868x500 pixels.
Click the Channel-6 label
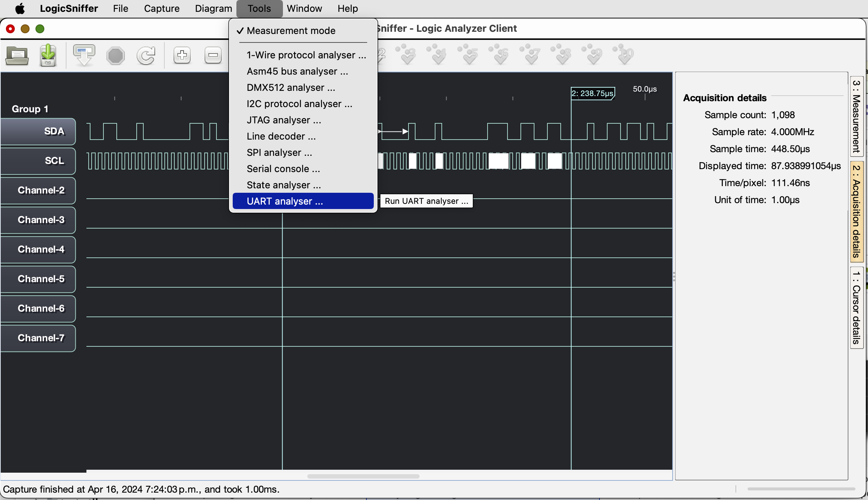[x=38, y=309]
